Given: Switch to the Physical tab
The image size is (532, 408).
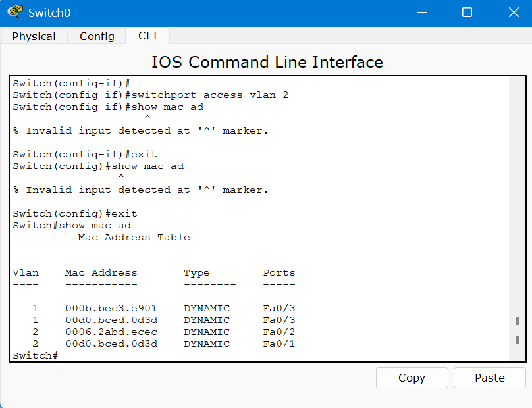Looking at the screenshot, I should [34, 36].
